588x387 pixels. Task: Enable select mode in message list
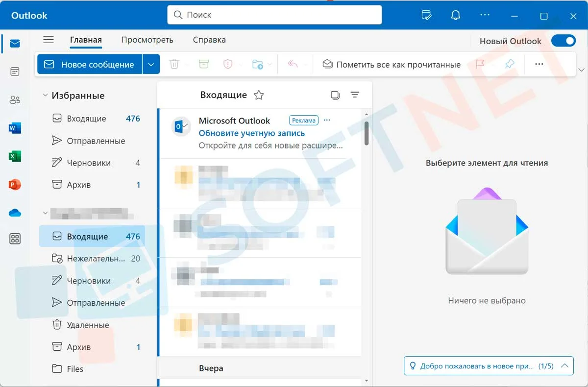click(x=335, y=95)
